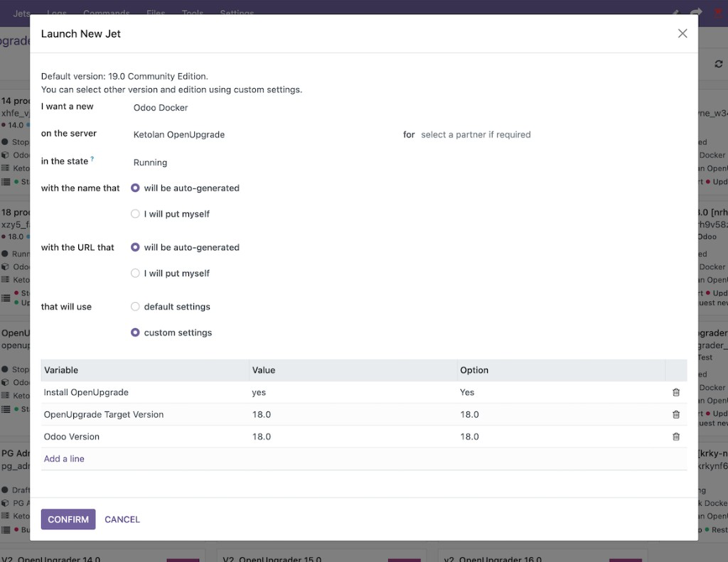Edit the Odoo Version value cell
Viewport: 728px width, 562px height.
352,436
